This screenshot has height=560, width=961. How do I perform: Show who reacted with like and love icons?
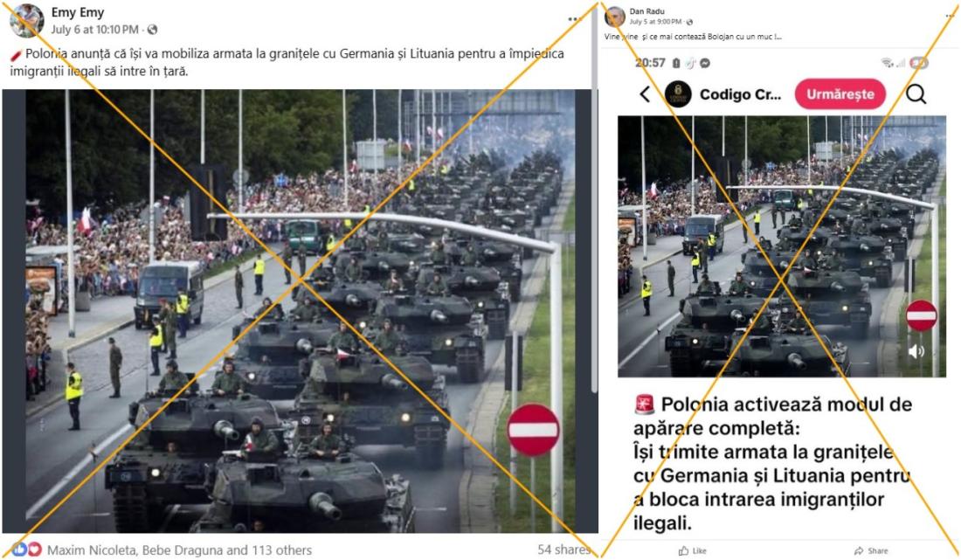[27, 550]
